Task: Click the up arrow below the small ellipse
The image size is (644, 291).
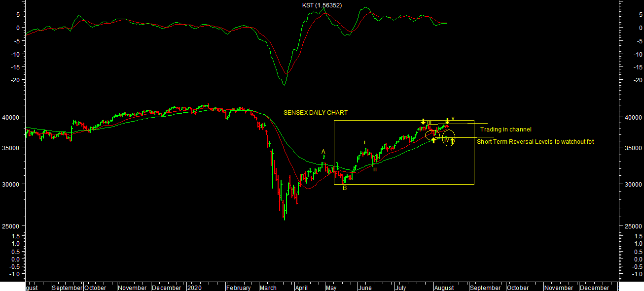Action: (x=433, y=141)
